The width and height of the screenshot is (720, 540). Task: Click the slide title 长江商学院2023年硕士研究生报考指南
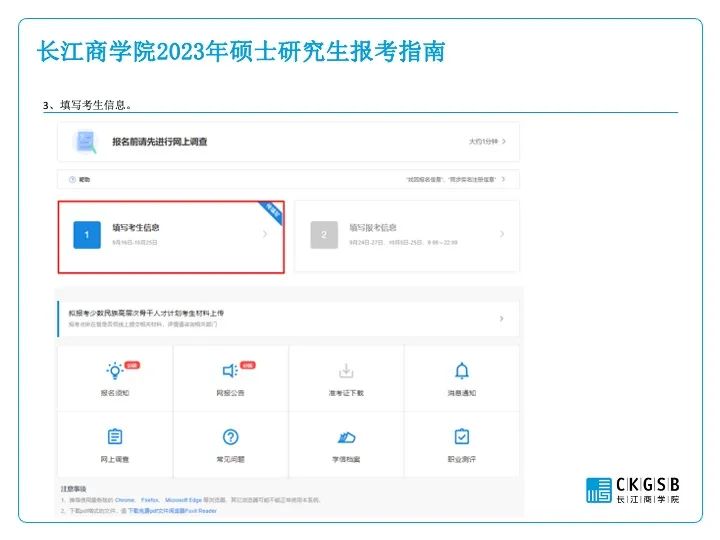point(241,51)
